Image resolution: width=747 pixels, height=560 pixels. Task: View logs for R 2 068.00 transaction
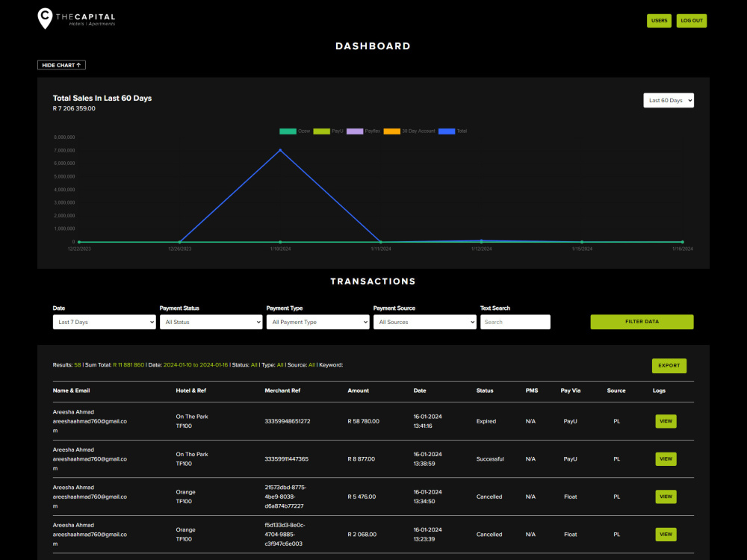(x=666, y=535)
